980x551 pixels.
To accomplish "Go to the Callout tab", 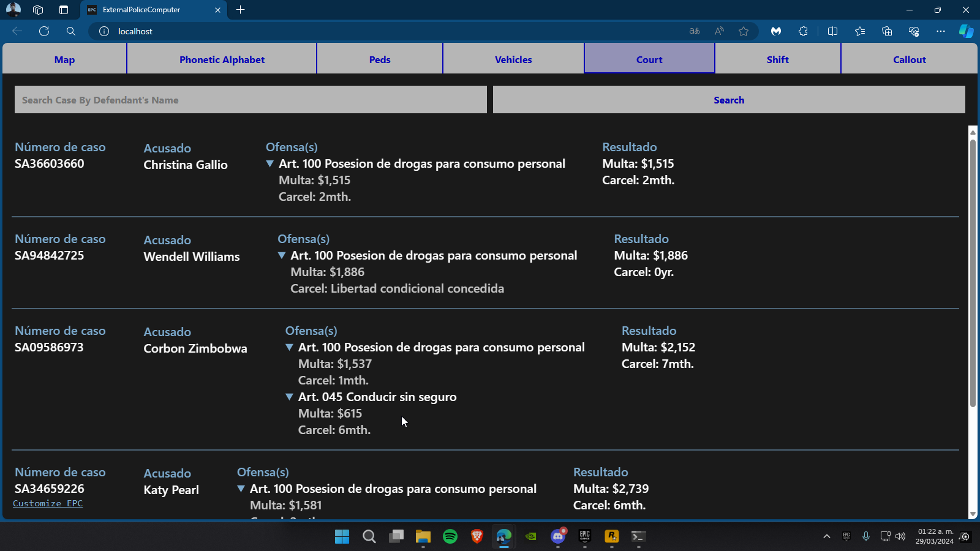I will 909,59.
